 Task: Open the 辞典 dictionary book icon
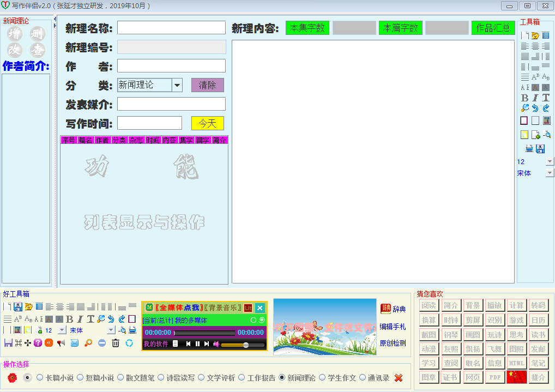pyautogui.click(x=385, y=309)
